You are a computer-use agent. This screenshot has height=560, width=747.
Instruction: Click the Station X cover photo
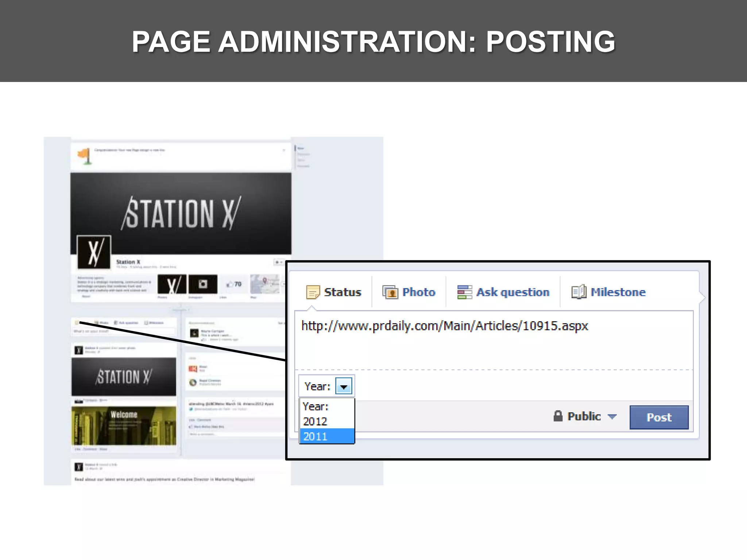coord(181,213)
